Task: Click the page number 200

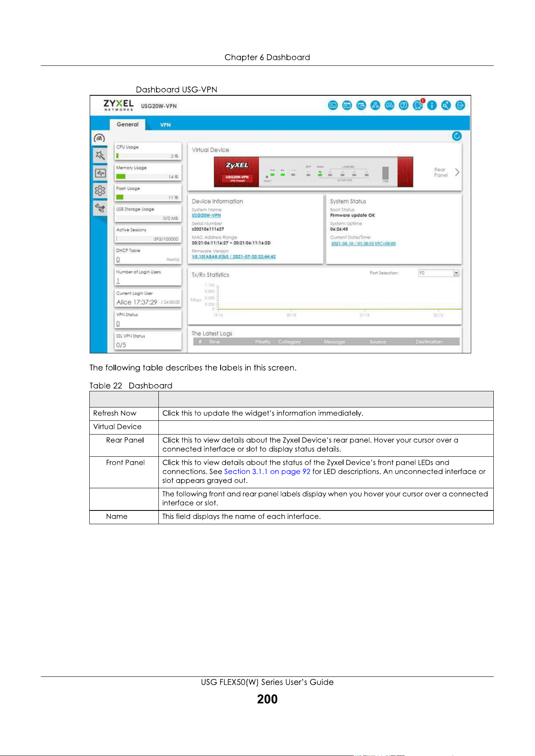Action: point(267,699)
